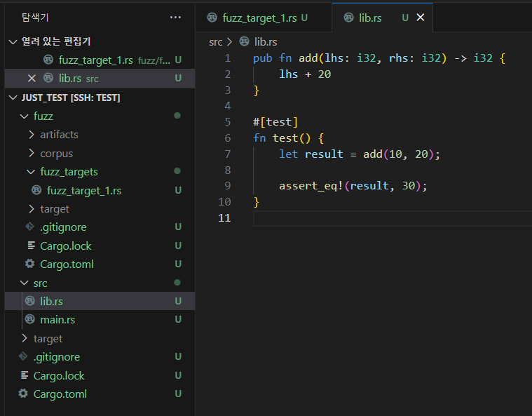Click the src breadcrumb segment
The height and width of the screenshot is (416, 532).
pyautogui.click(x=215, y=42)
